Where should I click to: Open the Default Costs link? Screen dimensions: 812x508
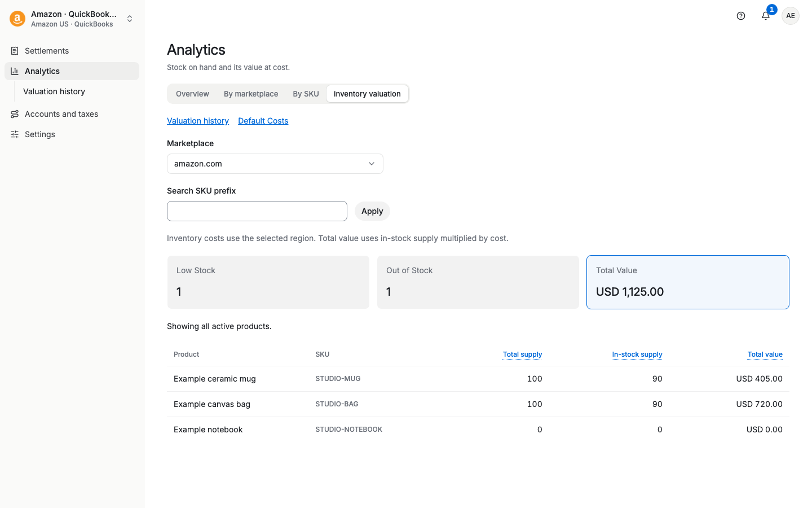[263, 121]
